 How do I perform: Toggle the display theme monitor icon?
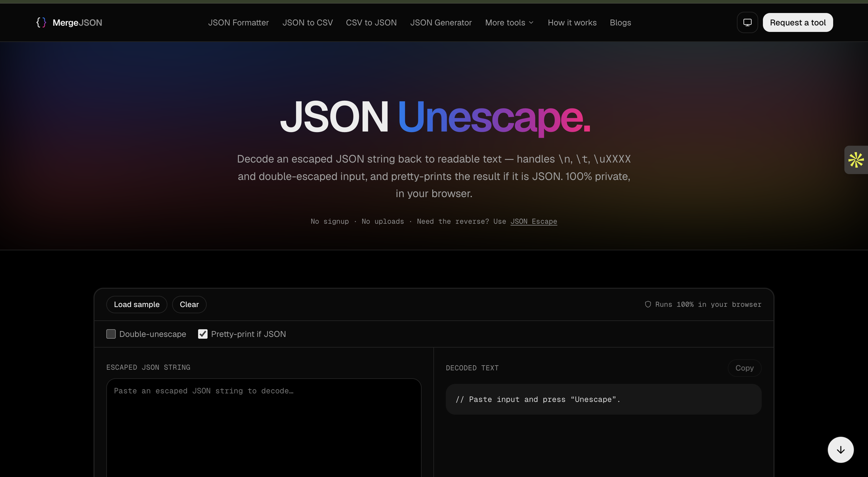(x=747, y=22)
